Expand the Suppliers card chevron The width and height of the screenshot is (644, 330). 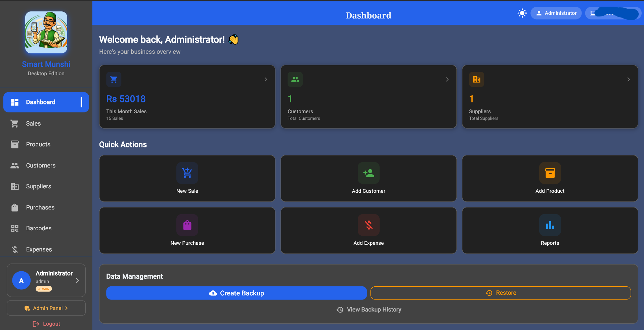click(x=629, y=80)
